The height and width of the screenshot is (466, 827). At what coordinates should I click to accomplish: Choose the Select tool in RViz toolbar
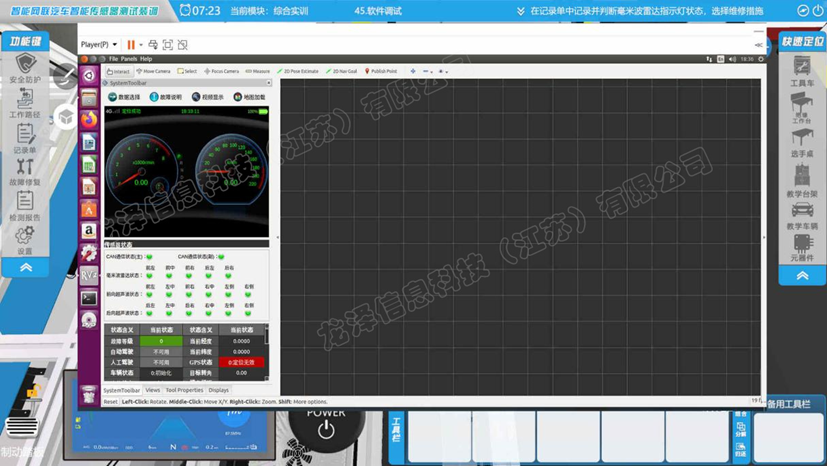(187, 71)
